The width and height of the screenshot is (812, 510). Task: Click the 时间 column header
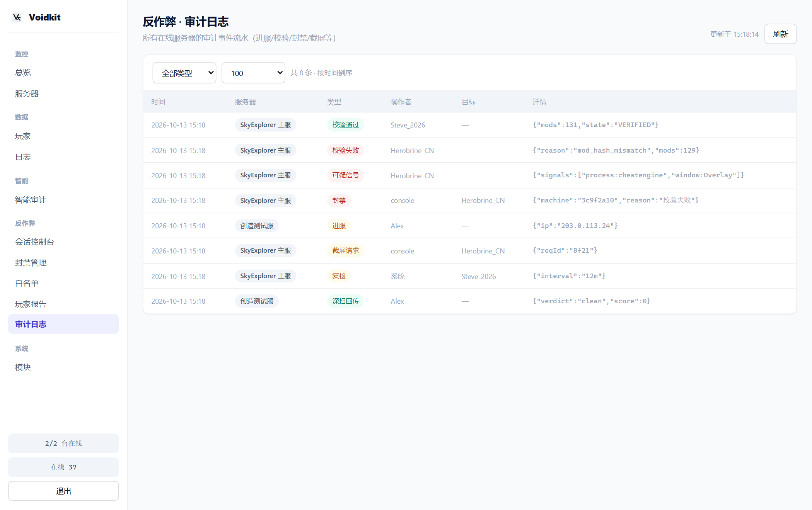(x=158, y=102)
